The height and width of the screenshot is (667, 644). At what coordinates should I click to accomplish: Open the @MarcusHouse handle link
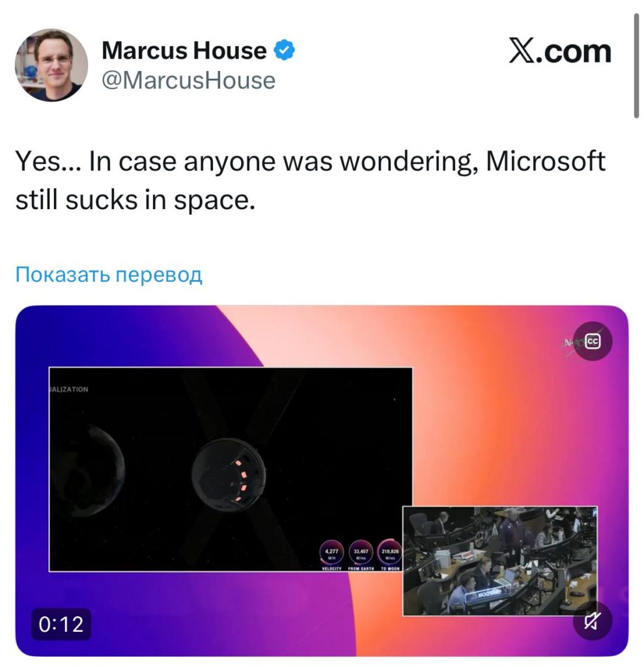189,80
